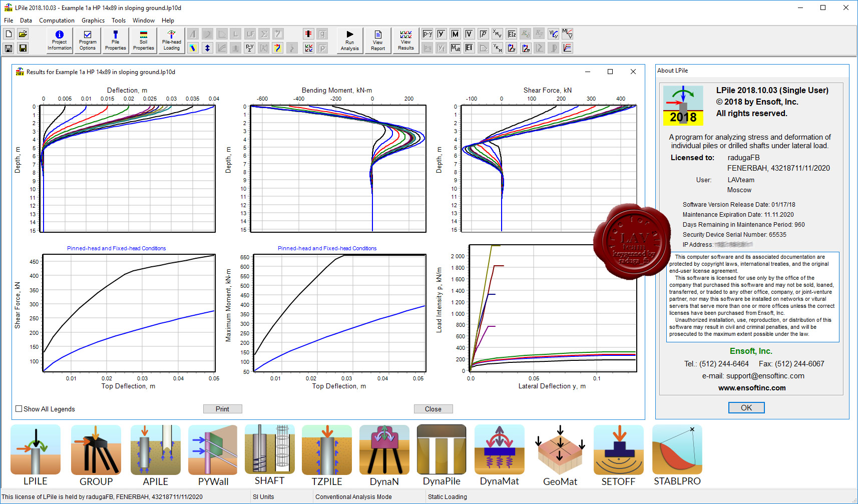This screenshot has height=504, width=858.
Task: Create a new file with blank page icon
Action: [x=9, y=34]
